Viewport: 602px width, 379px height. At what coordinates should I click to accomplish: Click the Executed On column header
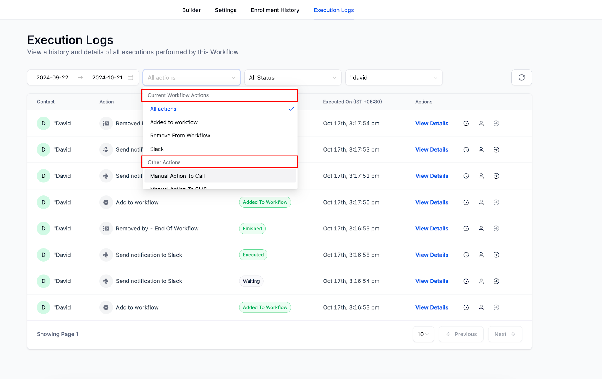352,102
